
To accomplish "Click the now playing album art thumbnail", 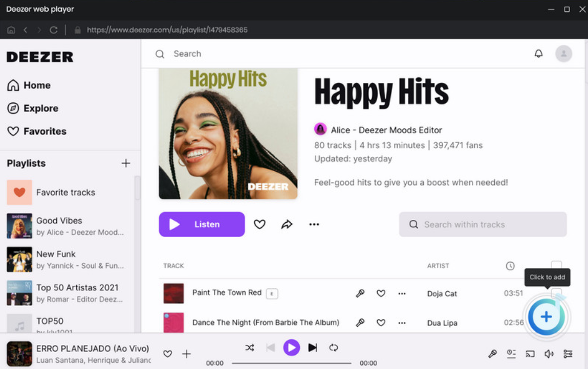I will coord(19,354).
